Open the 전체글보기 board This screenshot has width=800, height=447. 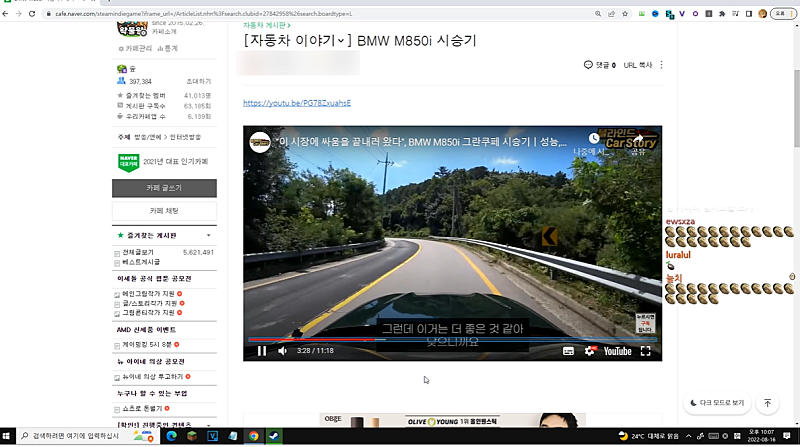tap(138, 253)
